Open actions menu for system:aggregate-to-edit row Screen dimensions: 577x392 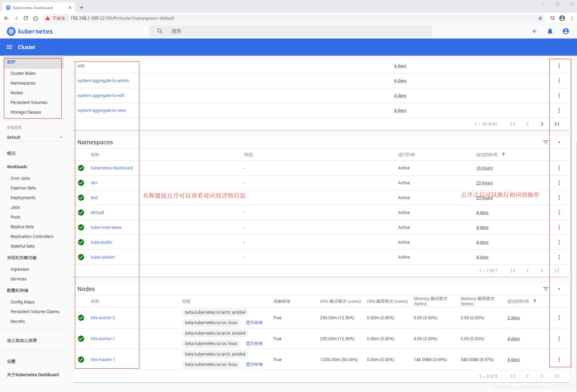point(559,95)
